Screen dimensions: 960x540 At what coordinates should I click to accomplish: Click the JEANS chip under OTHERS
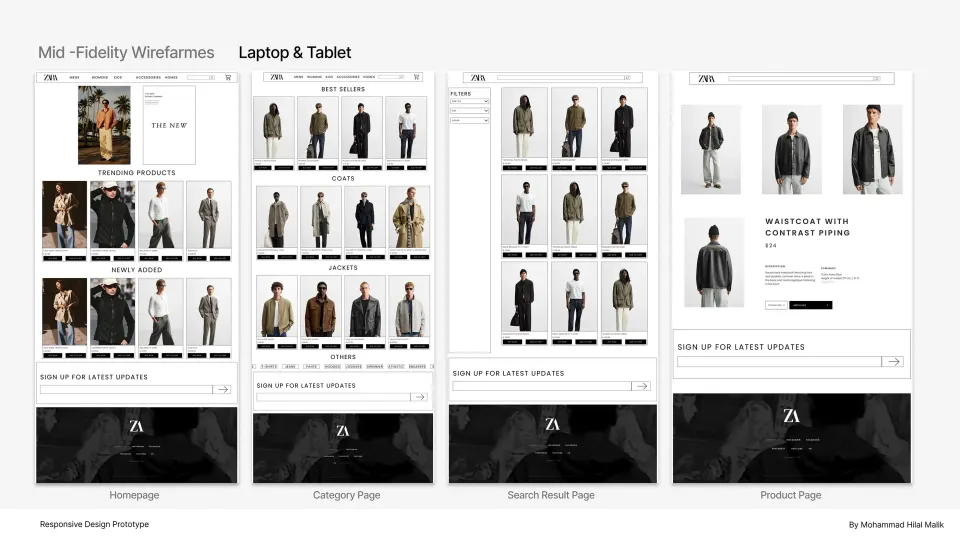click(x=290, y=366)
